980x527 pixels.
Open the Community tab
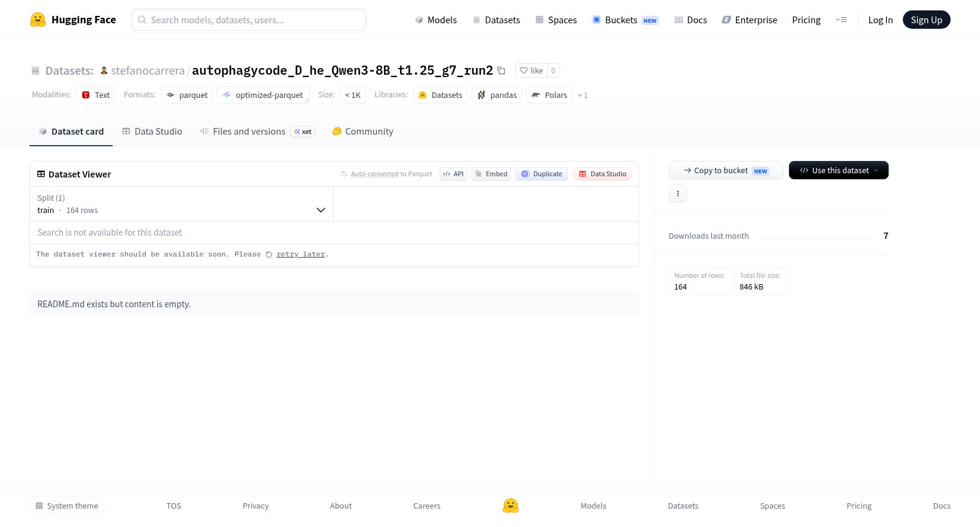tap(363, 132)
